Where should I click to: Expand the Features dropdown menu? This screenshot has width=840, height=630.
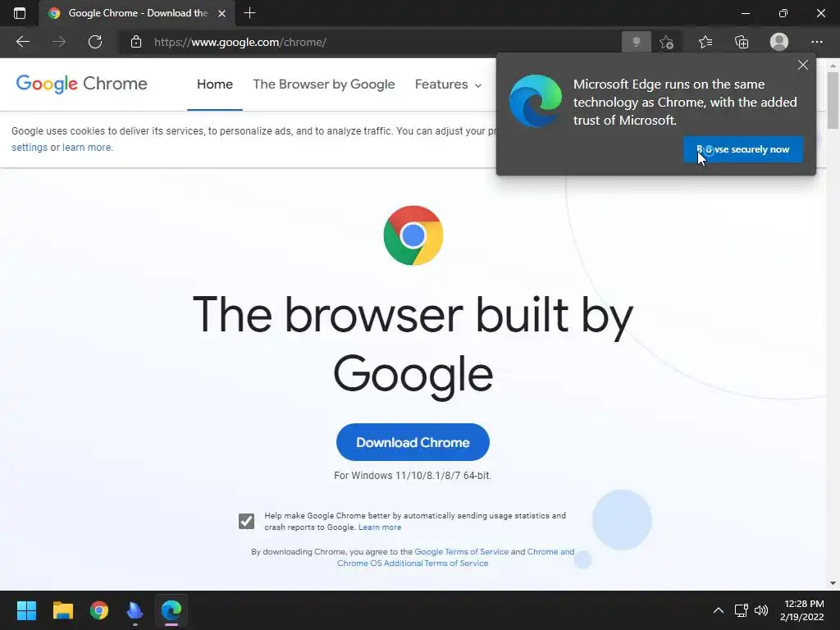click(448, 84)
